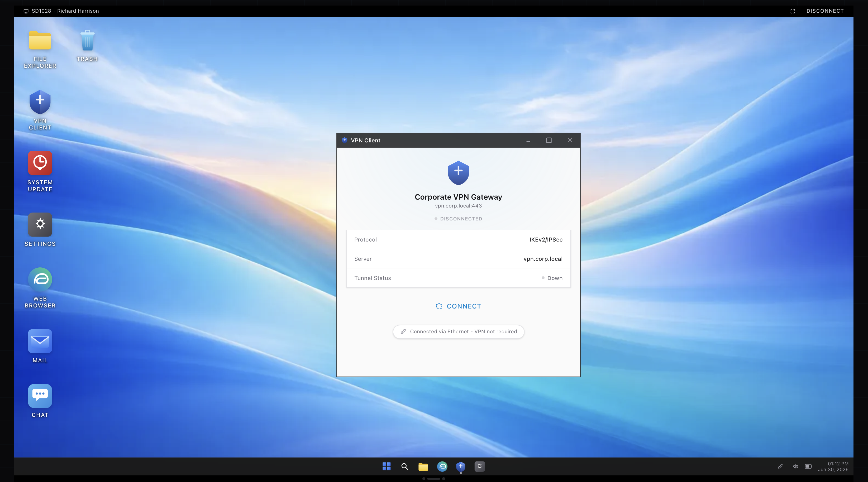Open the System Update desktop icon

[40, 172]
